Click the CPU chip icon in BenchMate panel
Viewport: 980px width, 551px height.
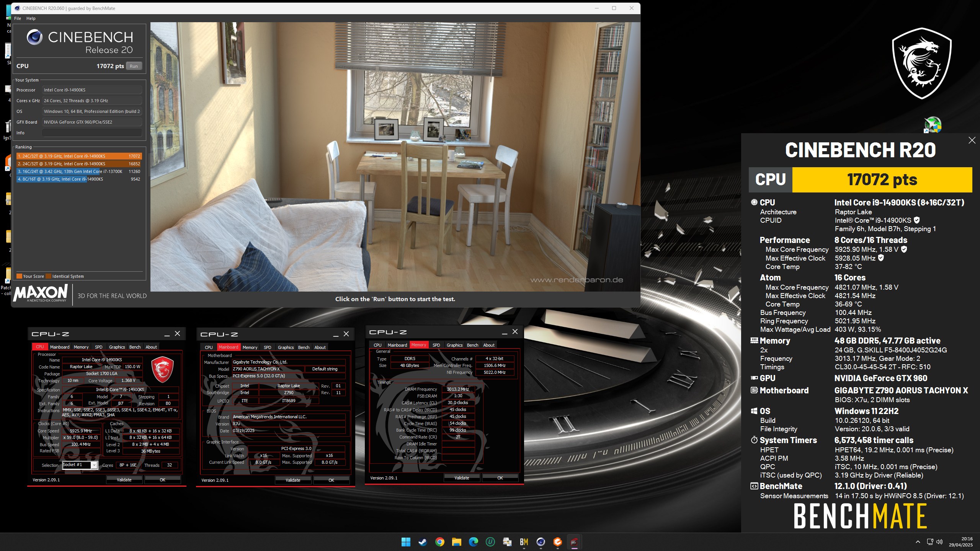(x=754, y=202)
